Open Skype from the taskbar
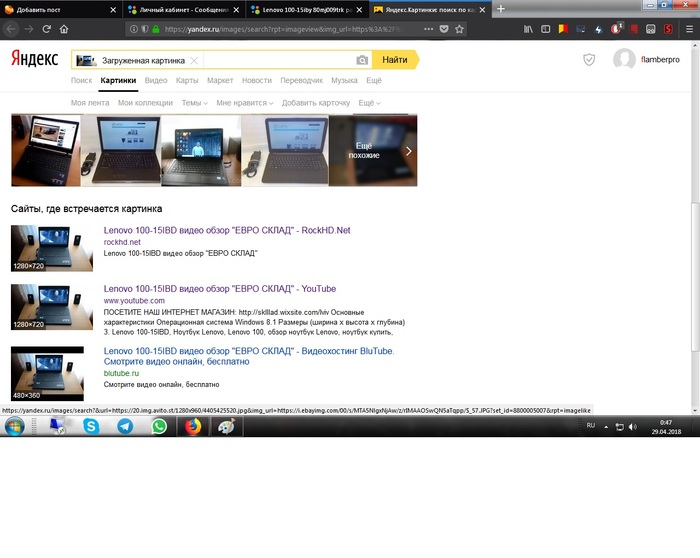 91,426
